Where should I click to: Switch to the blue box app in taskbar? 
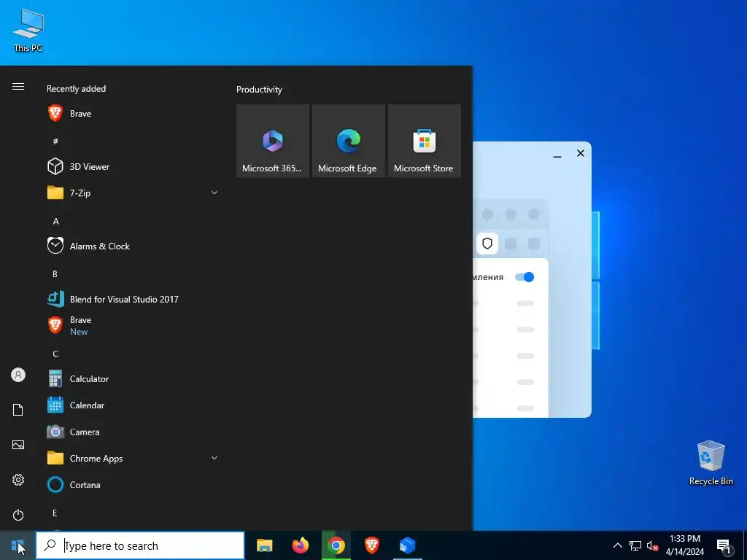pyautogui.click(x=407, y=545)
